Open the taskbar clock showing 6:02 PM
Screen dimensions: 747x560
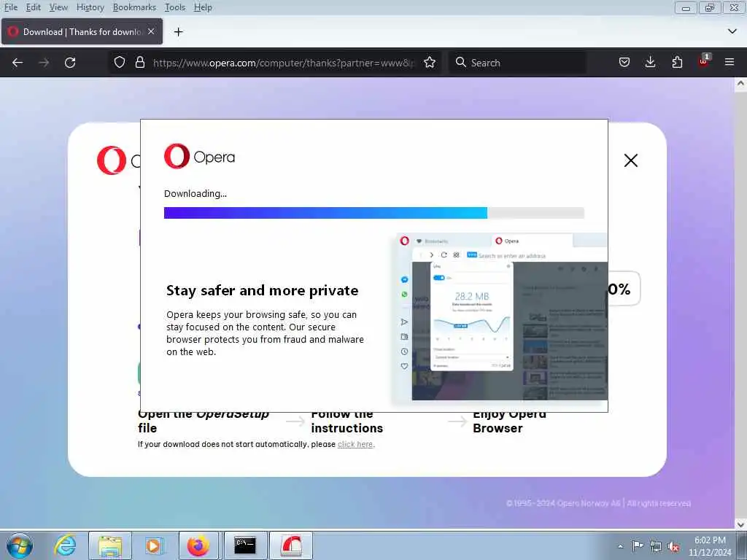(709, 546)
